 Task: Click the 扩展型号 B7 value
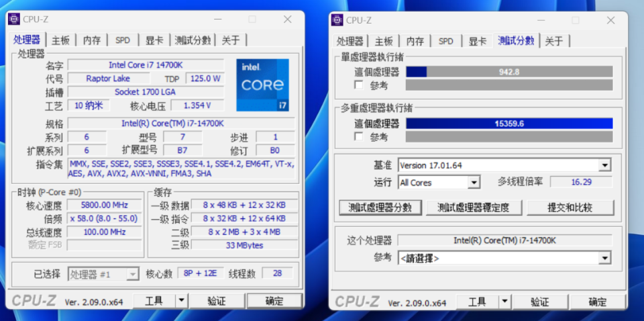point(182,150)
